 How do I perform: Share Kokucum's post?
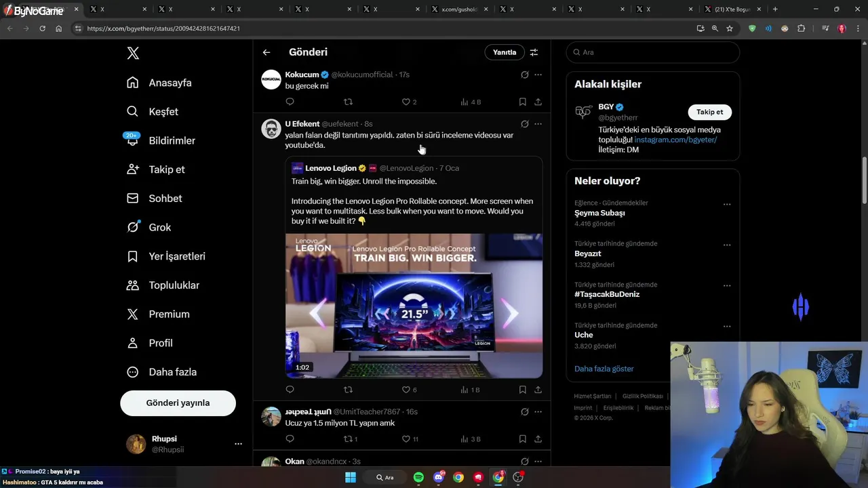(538, 102)
